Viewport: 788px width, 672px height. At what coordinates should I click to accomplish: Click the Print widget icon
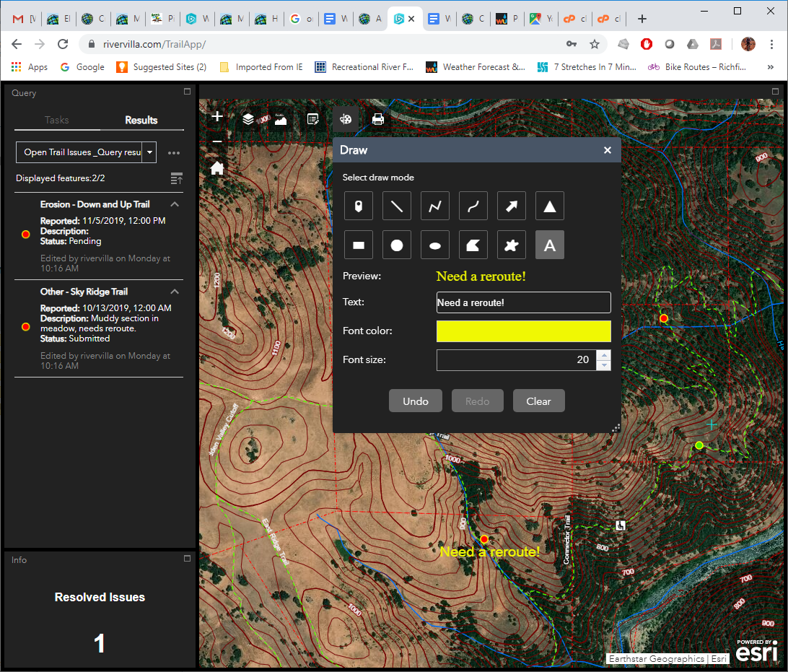377,120
